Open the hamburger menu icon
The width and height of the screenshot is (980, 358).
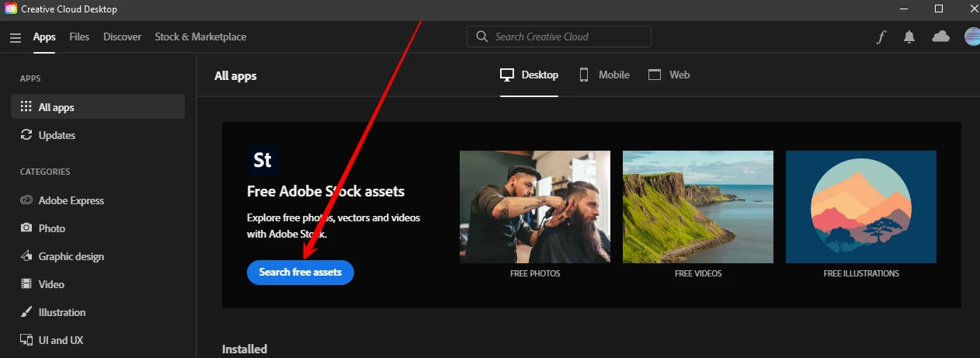(x=16, y=37)
